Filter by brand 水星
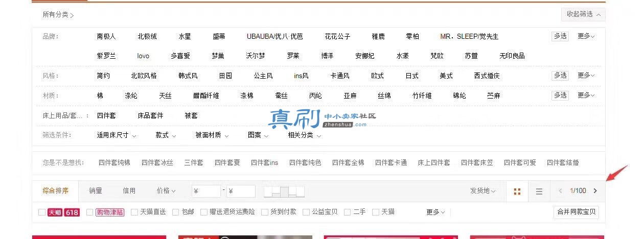Screen dimensions: 644x239 point(185,36)
